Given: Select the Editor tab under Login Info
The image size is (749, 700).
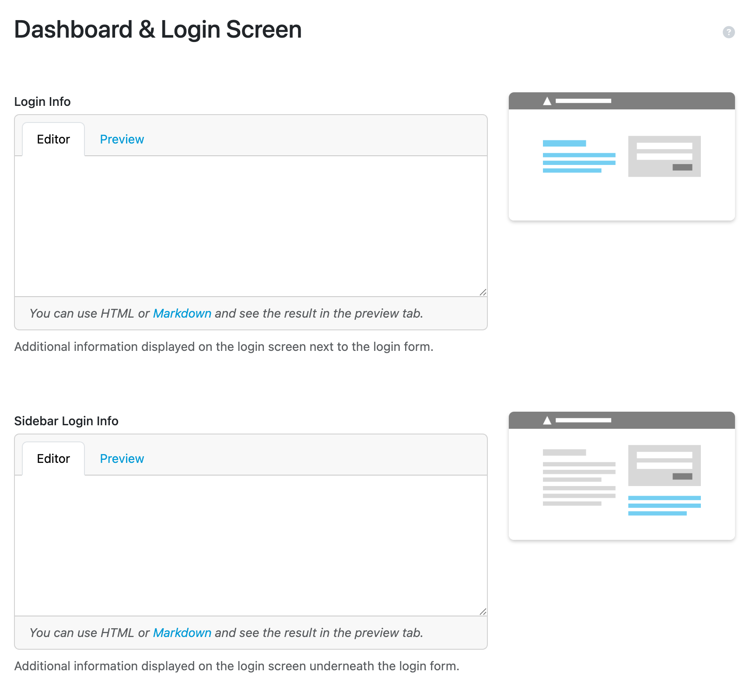Looking at the screenshot, I should (x=53, y=139).
